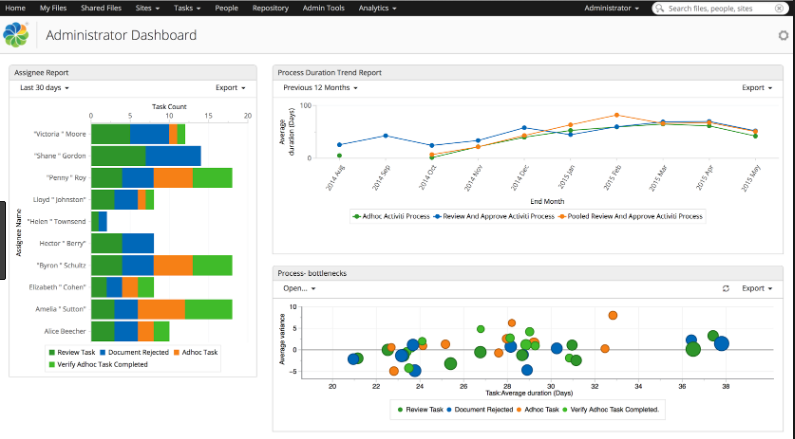Open the Previous 12 Months dropdown
This screenshot has height=439, width=795.
(320, 88)
